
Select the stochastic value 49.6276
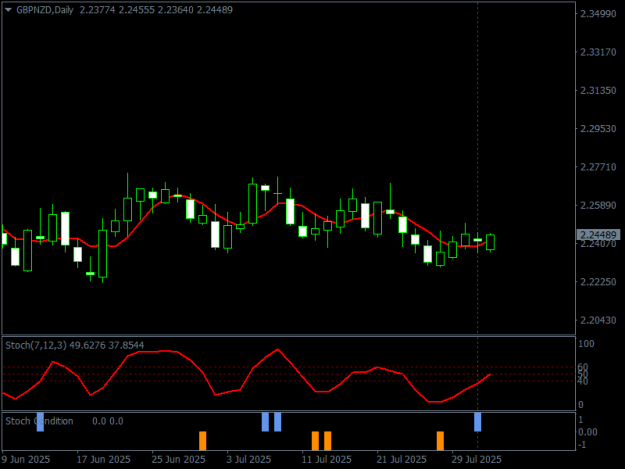pyautogui.click(x=87, y=345)
